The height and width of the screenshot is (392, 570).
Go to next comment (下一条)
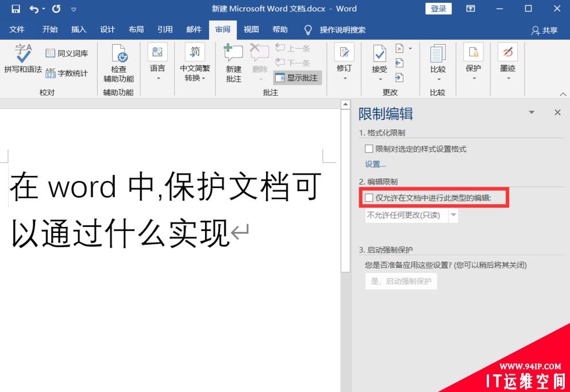(x=292, y=63)
